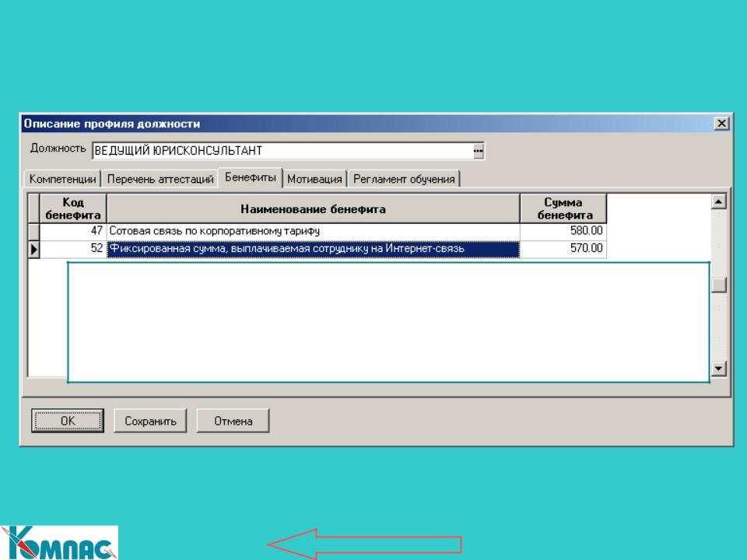Switch to Регламент обучения tab
The width and height of the screenshot is (747, 560).
click(404, 179)
